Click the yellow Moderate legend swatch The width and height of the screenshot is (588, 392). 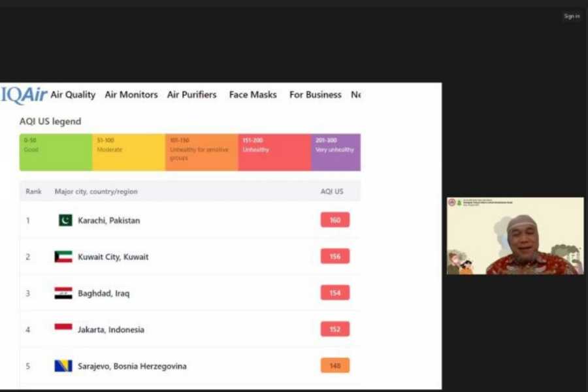129,152
